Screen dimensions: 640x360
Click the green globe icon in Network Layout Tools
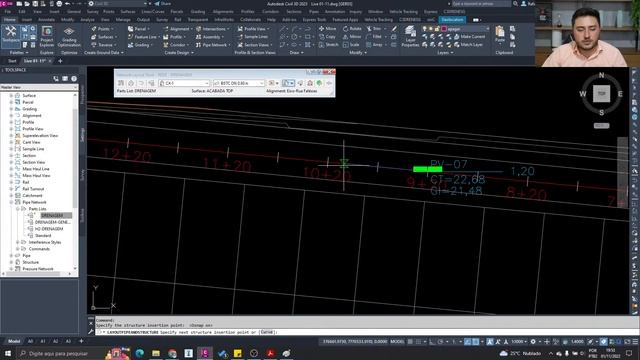[319, 83]
